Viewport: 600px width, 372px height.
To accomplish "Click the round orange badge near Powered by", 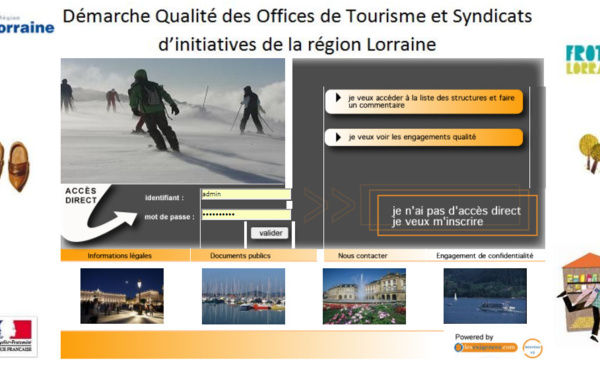I will tap(533, 348).
